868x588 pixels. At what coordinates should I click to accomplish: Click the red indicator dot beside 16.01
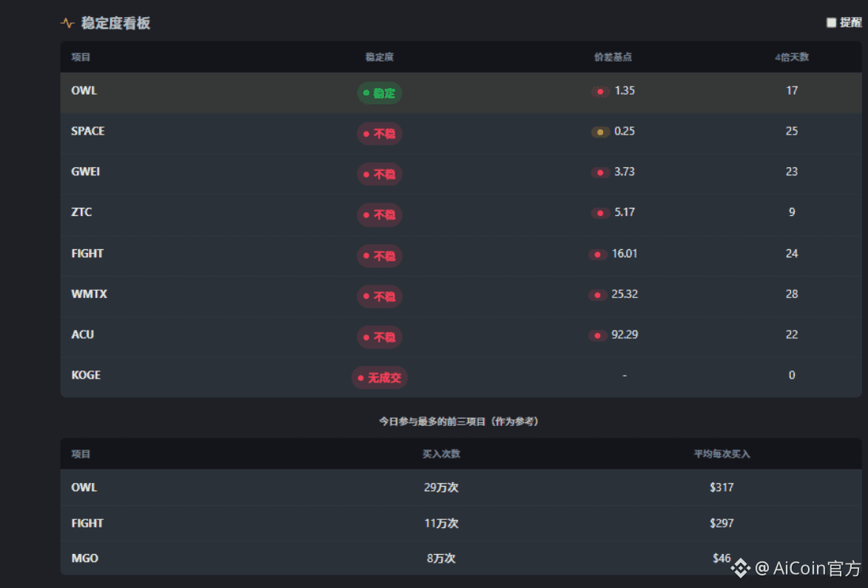[598, 254]
